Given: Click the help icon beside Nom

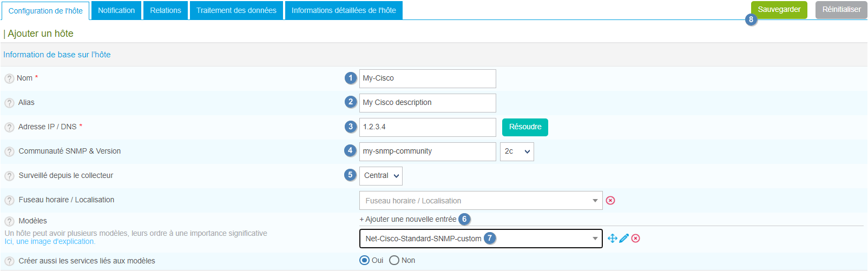Looking at the screenshot, I should (x=9, y=78).
